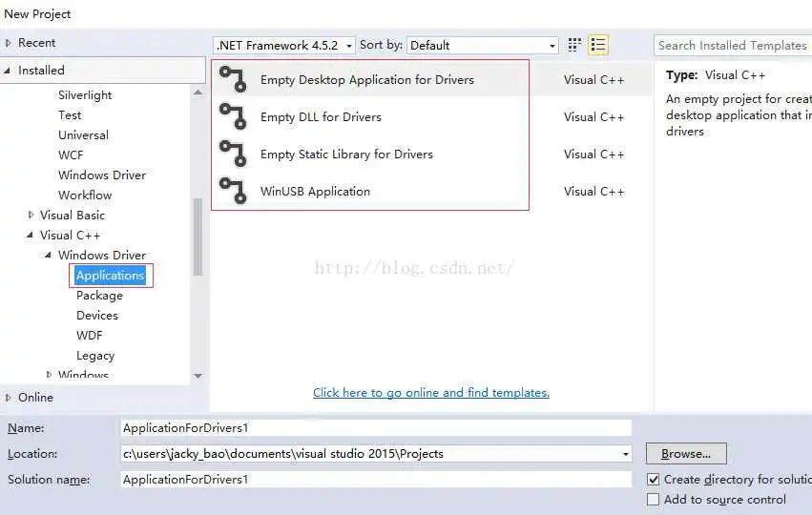Click the project Name input field
This screenshot has height=515, width=812.
coord(376,428)
